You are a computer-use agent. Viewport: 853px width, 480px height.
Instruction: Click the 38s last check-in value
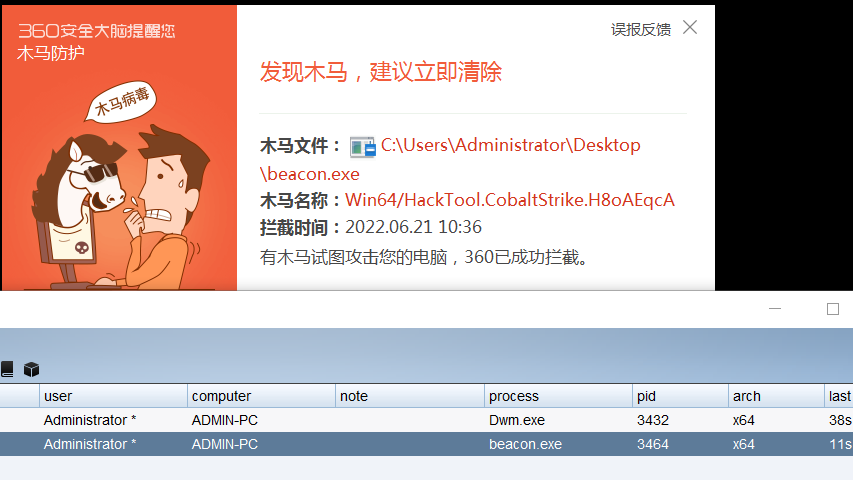[x=840, y=420]
